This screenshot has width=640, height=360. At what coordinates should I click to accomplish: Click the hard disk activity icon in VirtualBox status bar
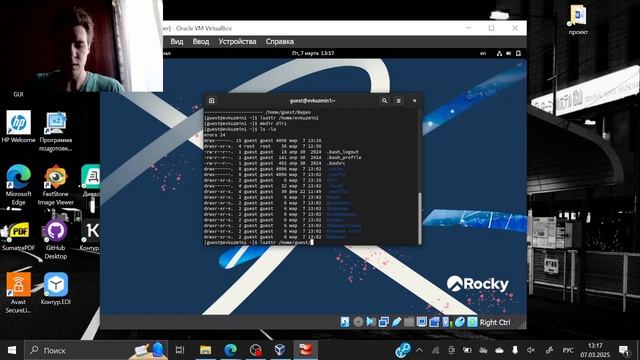[x=345, y=322]
